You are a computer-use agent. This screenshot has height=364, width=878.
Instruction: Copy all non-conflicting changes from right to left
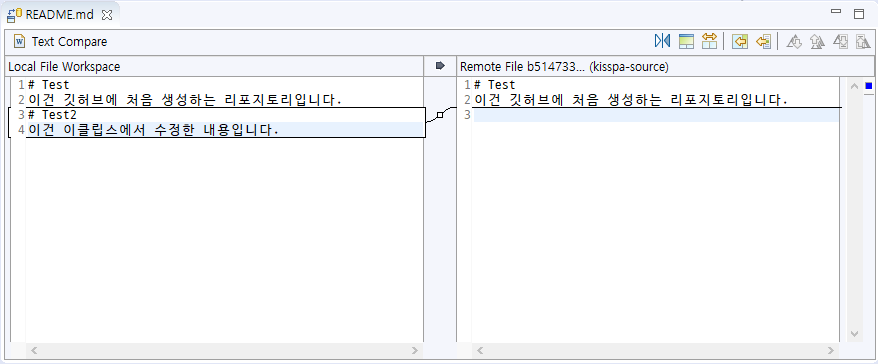pyautogui.click(x=740, y=41)
